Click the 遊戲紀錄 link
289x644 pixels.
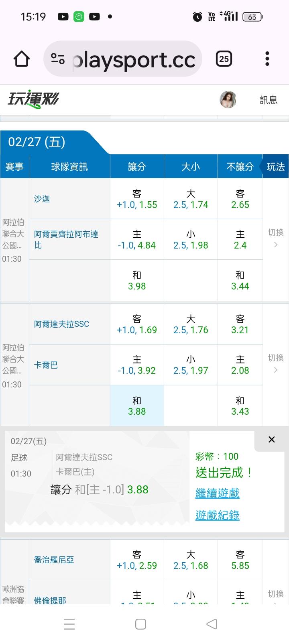217,515
